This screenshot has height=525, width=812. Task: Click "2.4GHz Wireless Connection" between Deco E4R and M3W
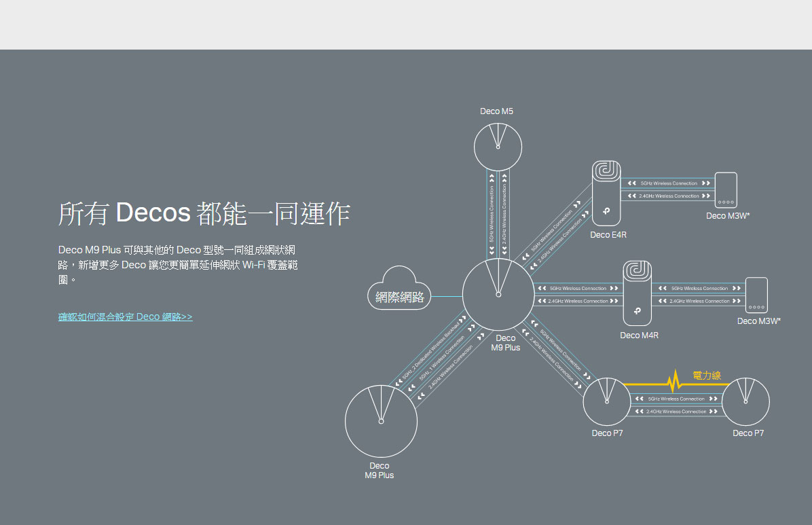click(669, 196)
